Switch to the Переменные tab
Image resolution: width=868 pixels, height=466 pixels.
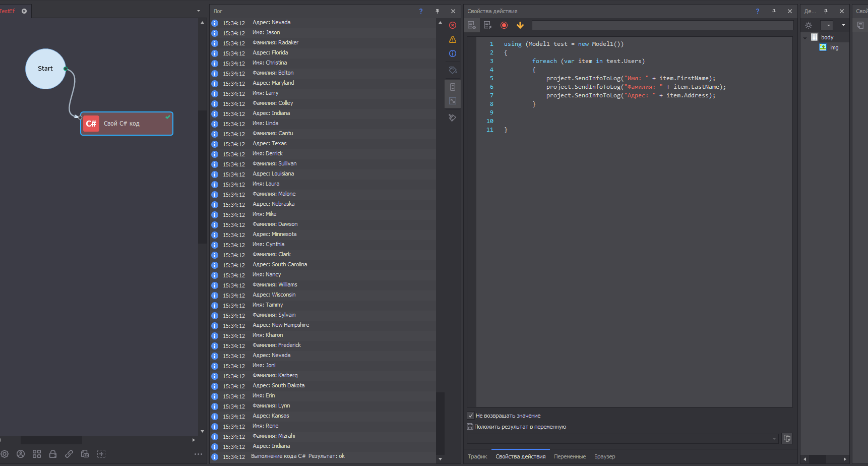tap(570, 456)
